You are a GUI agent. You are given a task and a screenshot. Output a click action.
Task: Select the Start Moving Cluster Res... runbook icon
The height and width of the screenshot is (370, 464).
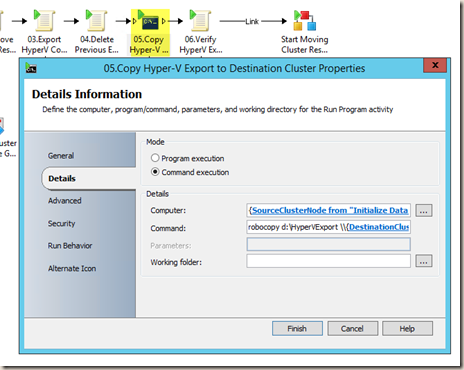click(305, 21)
